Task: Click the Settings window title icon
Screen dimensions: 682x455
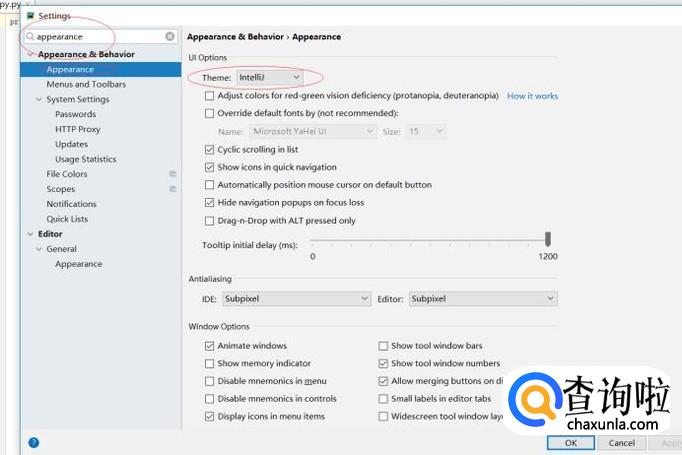Action: click(30, 16)
